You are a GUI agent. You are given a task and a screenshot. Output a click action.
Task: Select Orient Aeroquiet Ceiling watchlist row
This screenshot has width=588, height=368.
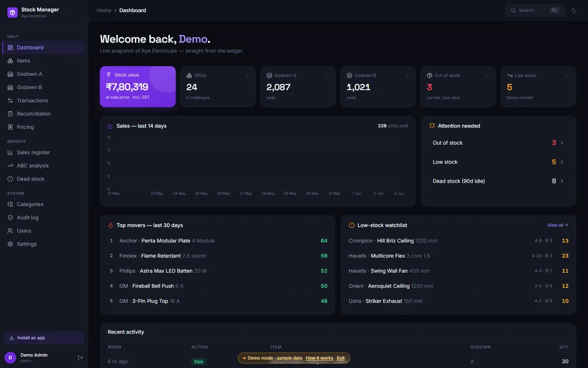pyautogui.click(x=458, y=286)
